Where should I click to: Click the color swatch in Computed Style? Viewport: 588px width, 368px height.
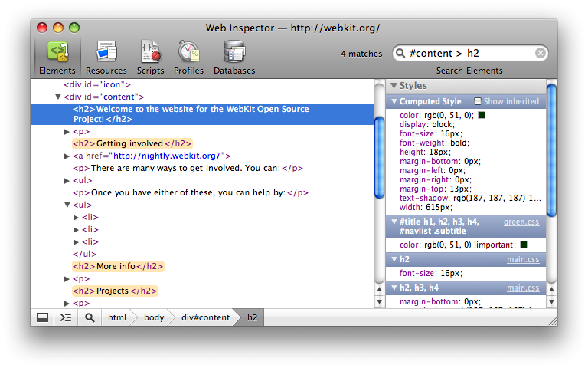pyautogui.click(x=482, y=115)
